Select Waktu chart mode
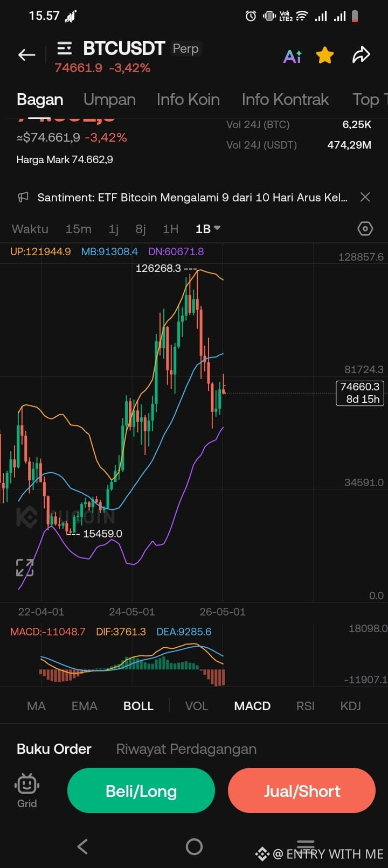Screen dimensions: 388x868 [30, 229]
